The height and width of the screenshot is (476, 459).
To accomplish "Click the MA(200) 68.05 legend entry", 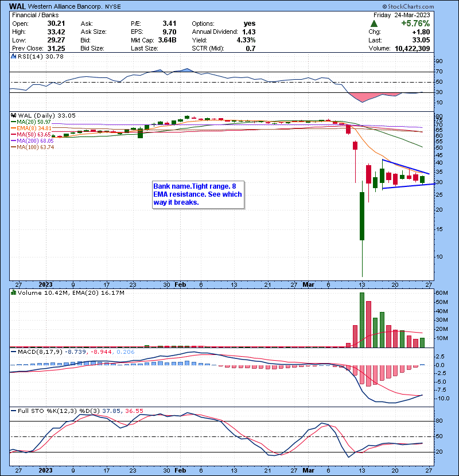I will [32, 141].
